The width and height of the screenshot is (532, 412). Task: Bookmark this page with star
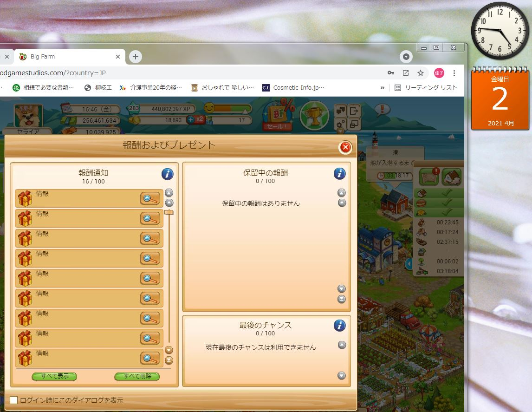pyautogui.click(x=421, y=73)
